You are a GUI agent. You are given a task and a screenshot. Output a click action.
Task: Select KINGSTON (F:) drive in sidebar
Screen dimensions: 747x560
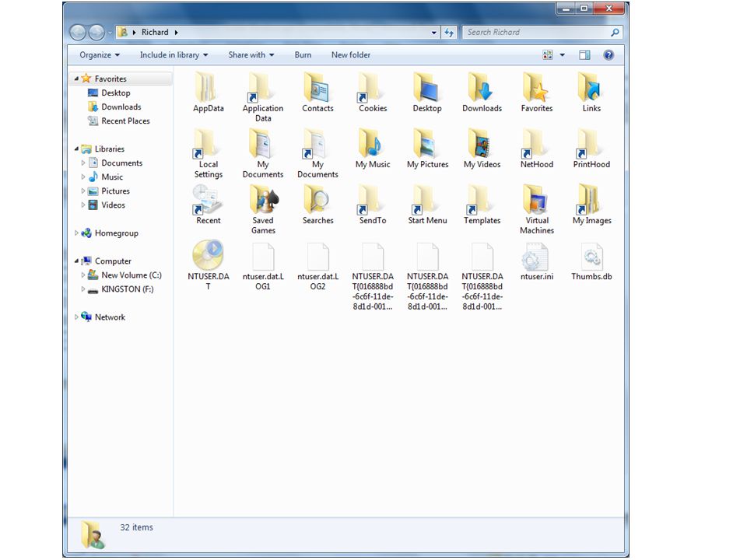[127, 289]
